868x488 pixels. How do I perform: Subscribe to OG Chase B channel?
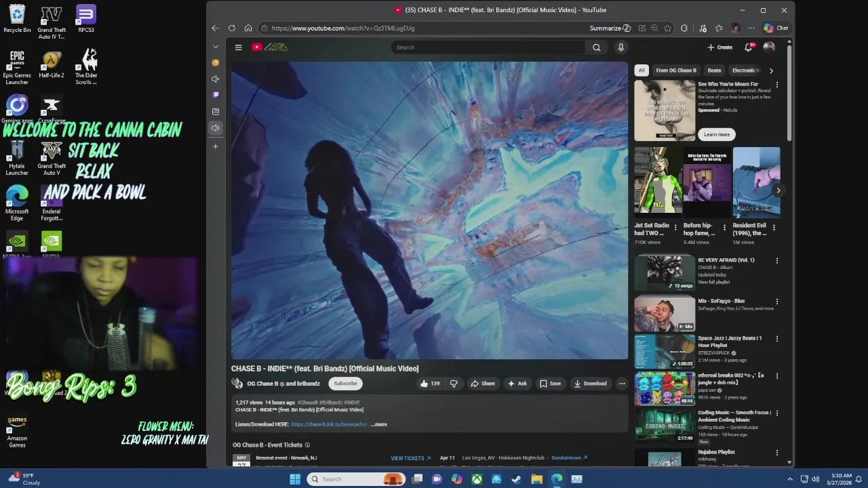pos(345,384)
